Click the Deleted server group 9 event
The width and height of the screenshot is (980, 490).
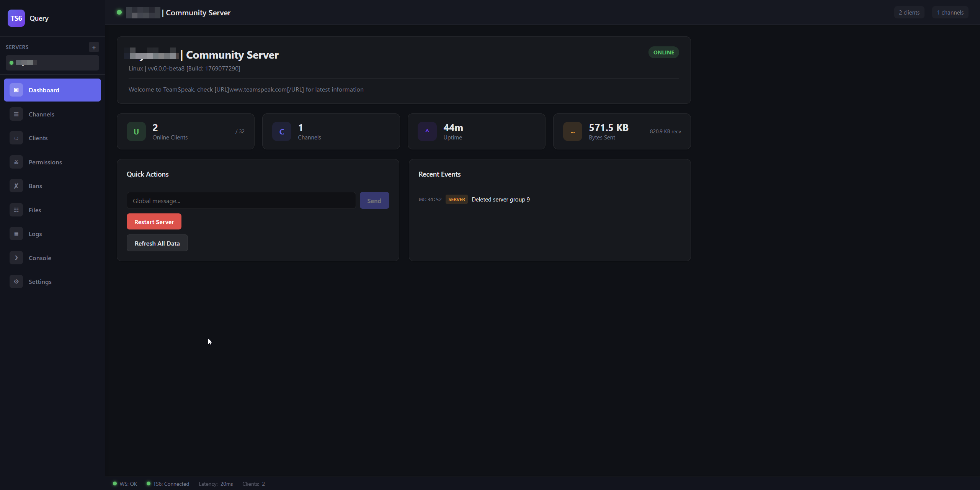pyautogui.click(x=500, y=200)
